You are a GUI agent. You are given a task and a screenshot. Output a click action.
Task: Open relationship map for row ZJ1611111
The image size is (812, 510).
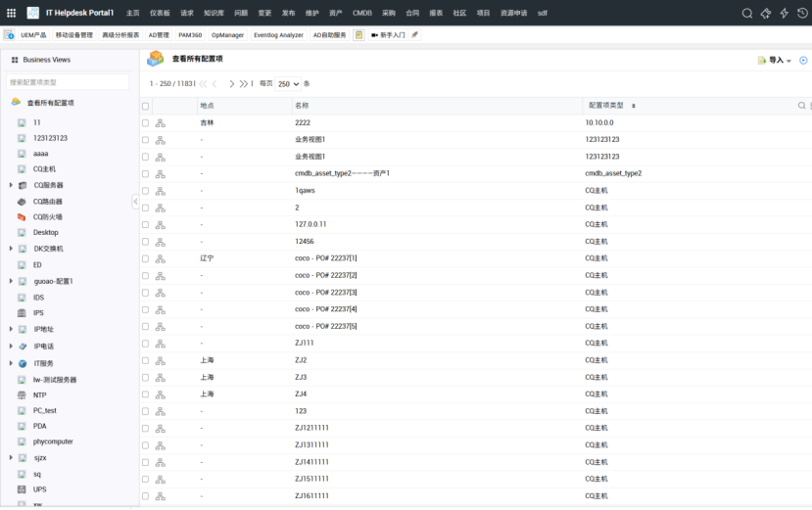coord(161,496)
